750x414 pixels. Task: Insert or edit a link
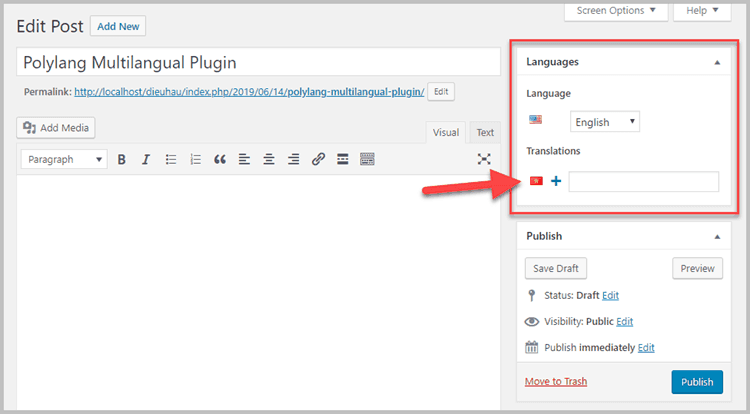(318, 159)
